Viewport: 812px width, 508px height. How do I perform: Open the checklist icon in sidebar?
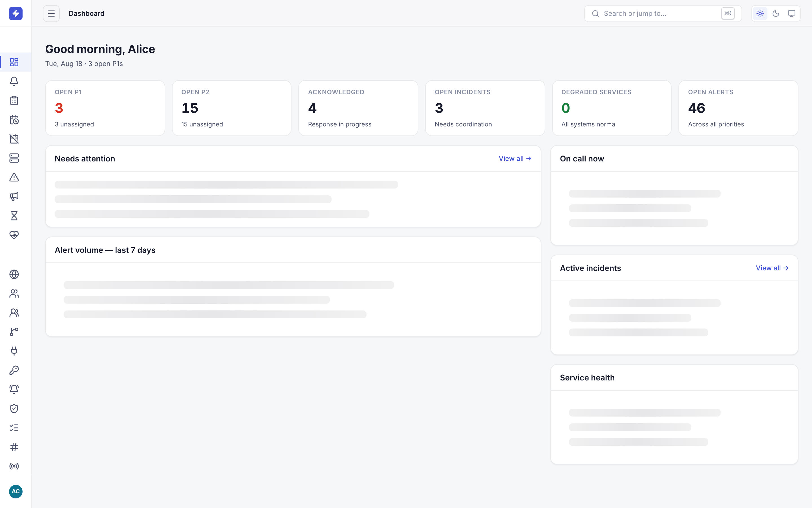(14, 428)
